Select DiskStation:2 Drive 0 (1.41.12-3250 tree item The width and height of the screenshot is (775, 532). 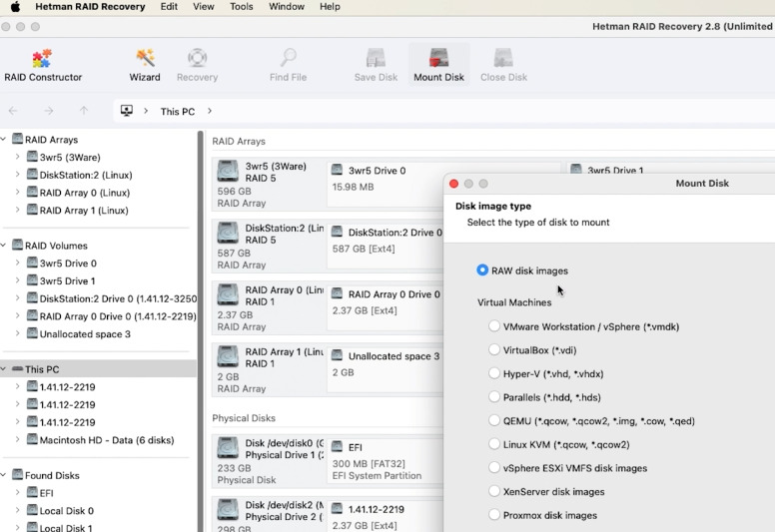[118, 298]
